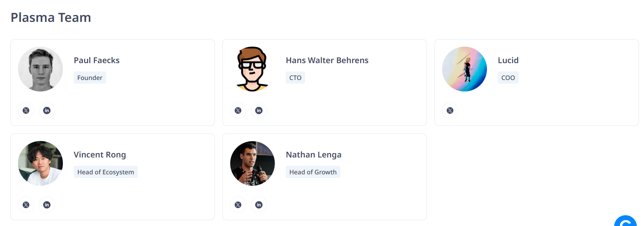The width and height of the screenshot is (644, 226).
Task: Open the blue chat widget button
Action: 625,222
